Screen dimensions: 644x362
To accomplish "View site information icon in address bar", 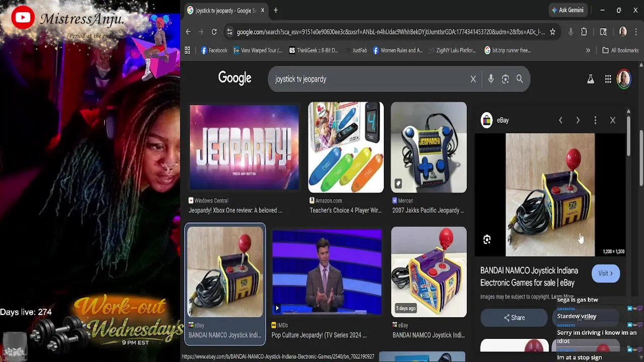I will click(x=229, y=32).
